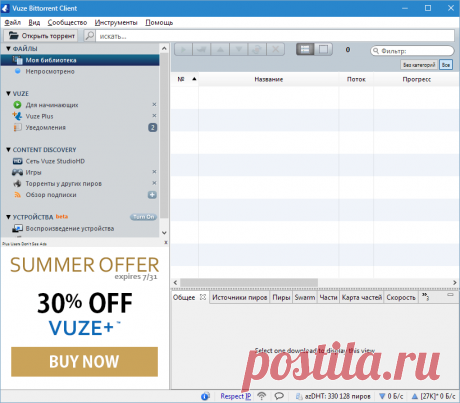Toggle the Без категорий filter button

419,65
